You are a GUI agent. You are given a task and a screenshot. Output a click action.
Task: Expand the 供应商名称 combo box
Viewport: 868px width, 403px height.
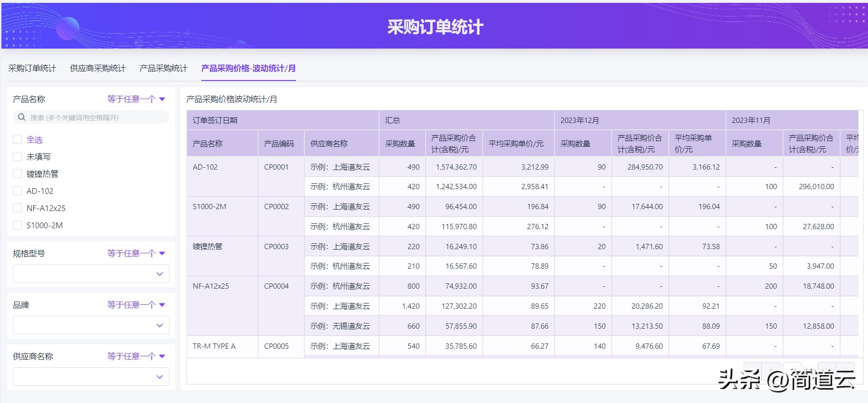(91, 377)
